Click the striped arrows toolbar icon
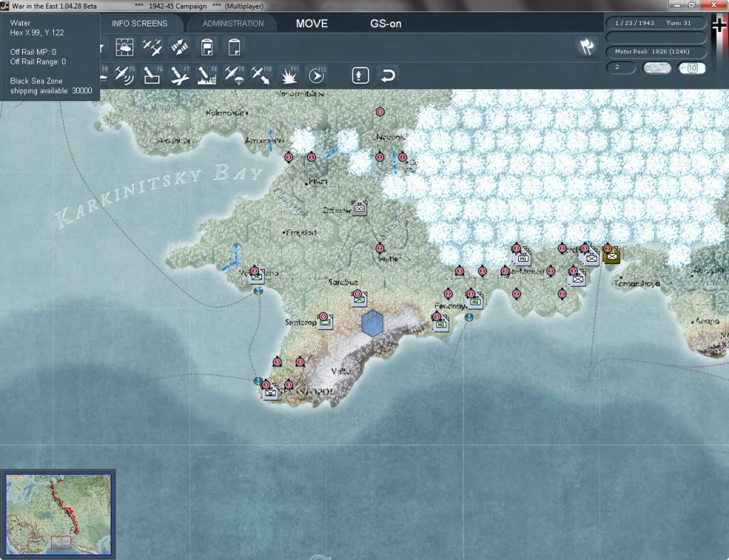Screen dimensions: 729x560 coord(179,47)
